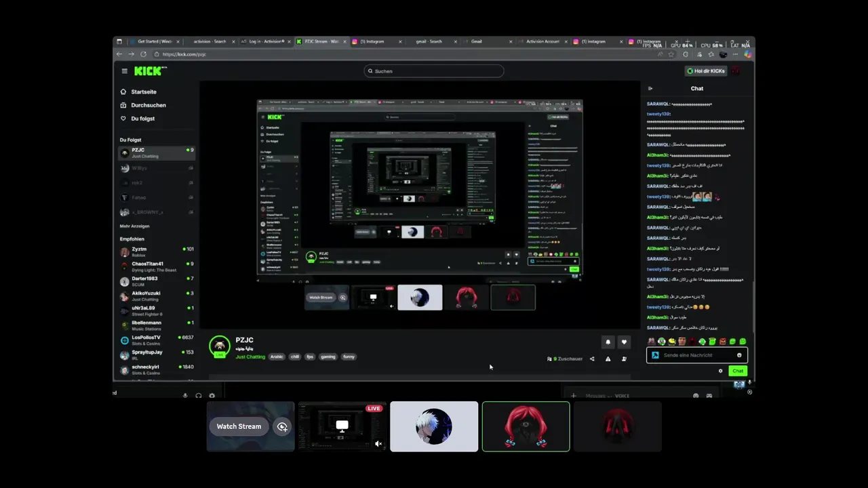Open chat settings gear icon
Image resolution: width=868 pixels, height=488 pixels.
(720, 371)
